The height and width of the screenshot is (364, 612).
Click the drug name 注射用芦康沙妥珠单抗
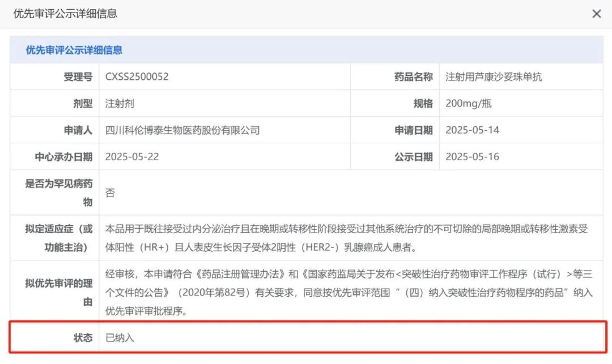click(494, 77)
